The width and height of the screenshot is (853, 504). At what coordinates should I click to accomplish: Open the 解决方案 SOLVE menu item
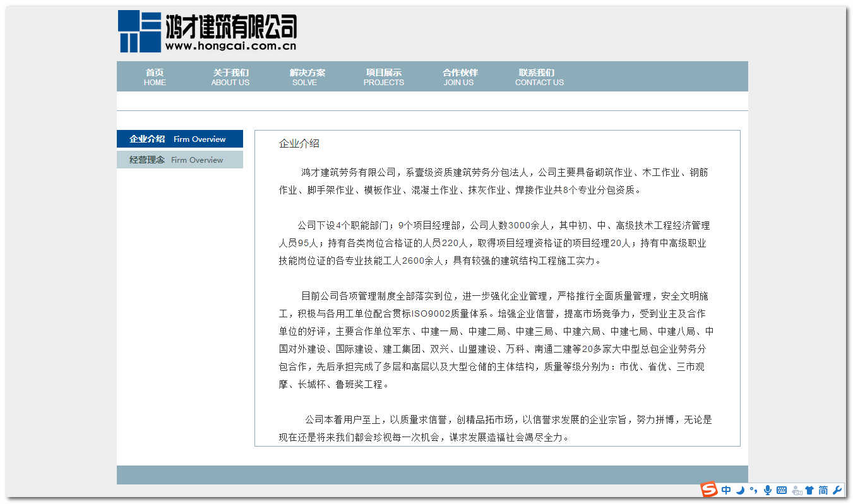click(307, 77)
